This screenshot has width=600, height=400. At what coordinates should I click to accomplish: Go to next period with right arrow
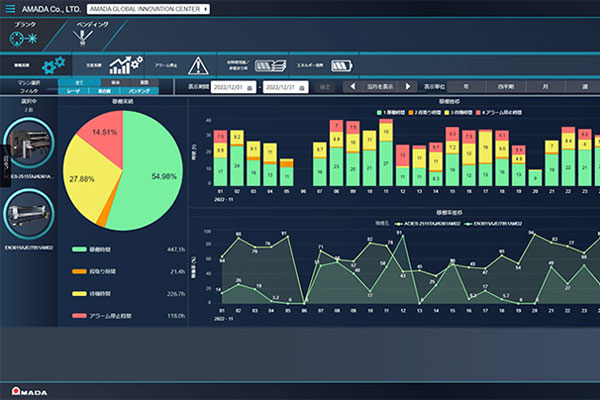pyautogui.click(x=408, y=87)
